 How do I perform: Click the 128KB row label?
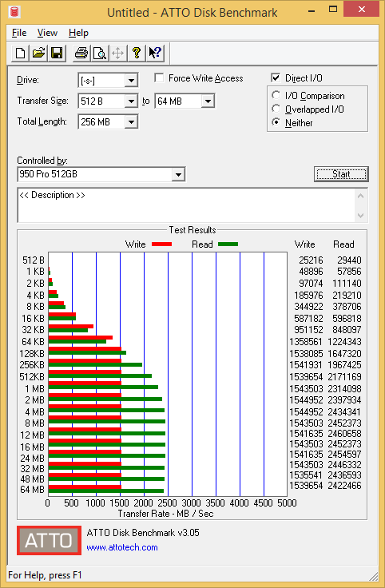click(32, 353)
